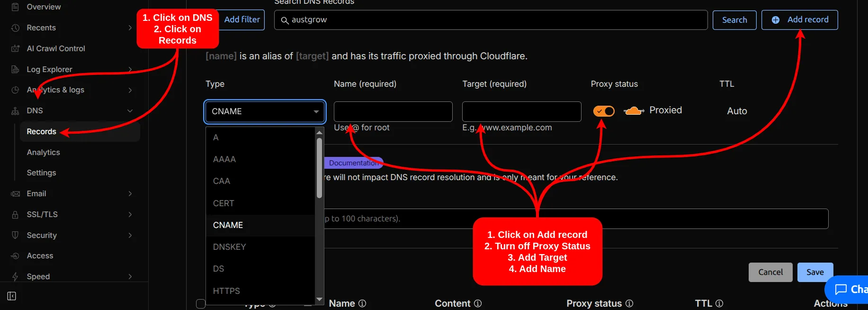This screenshot has height=310, width=868.
Task: Expand the Security sidebar section
Action: pos(130,235)
